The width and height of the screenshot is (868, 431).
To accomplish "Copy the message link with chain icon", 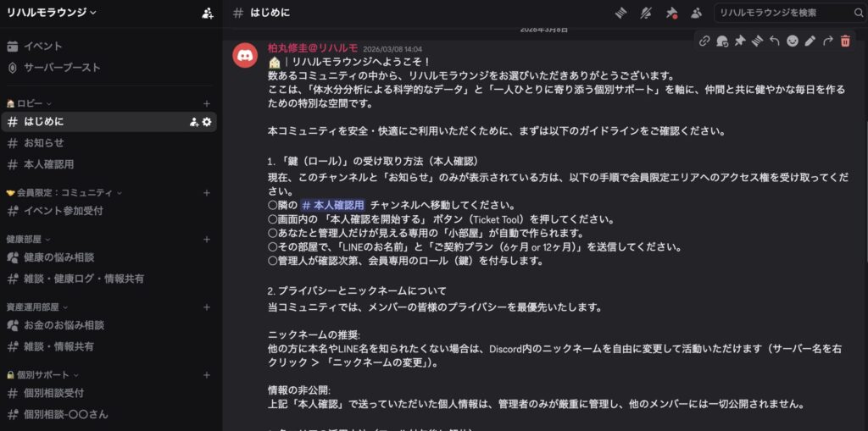I will pyautogui.click(x=704, y=41).
